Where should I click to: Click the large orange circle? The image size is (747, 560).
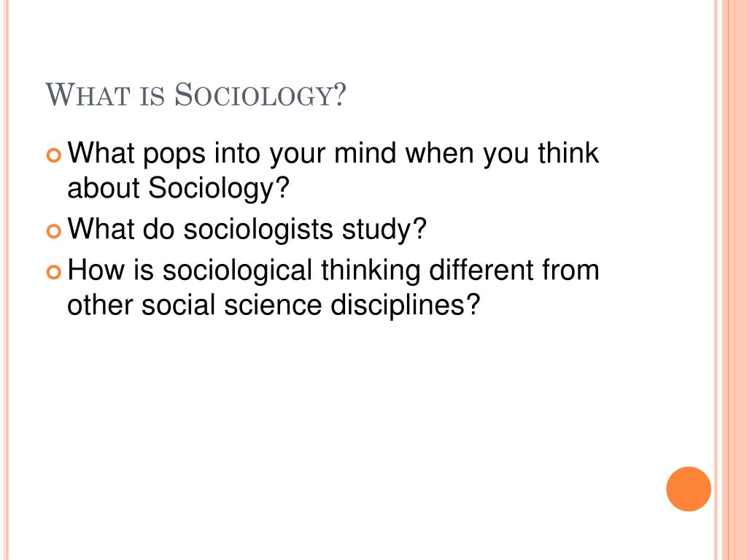point(689,489)
